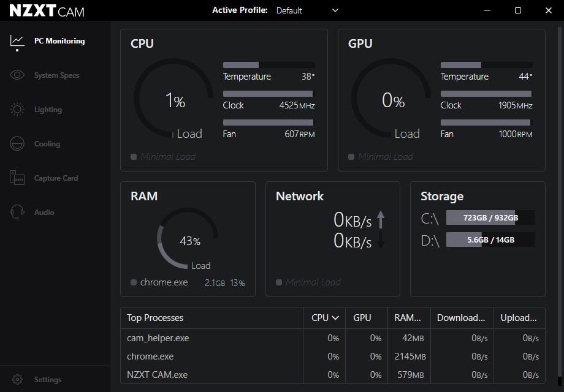Click the Minimal Load indicator under GPU
The image size is (564, 392).
381,157
